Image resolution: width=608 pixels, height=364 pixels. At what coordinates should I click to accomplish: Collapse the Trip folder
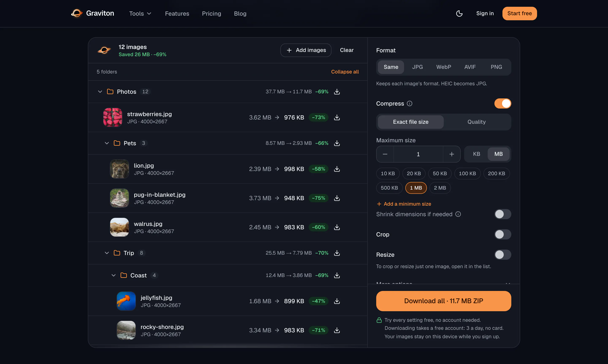point(107,253)
